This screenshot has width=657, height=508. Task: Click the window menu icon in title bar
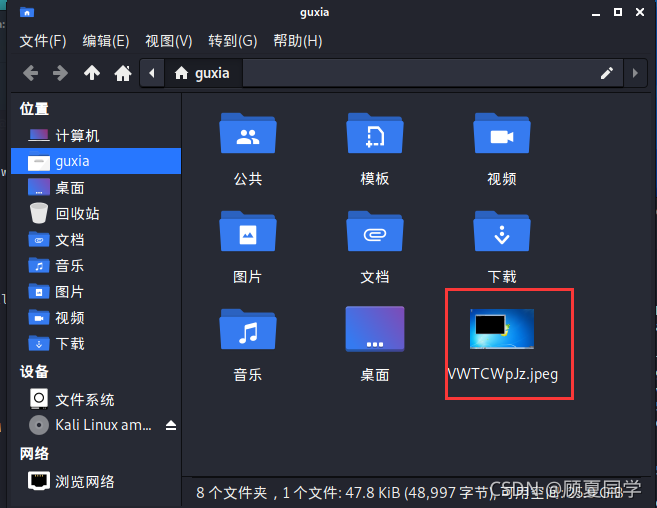coord(26,12)
